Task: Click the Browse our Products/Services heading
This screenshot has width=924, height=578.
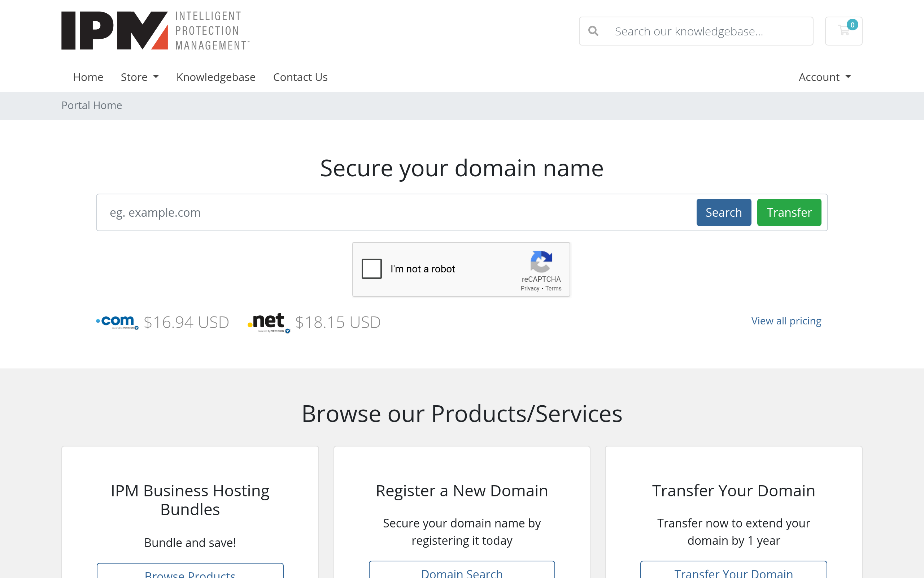Action: click(462, 414)
